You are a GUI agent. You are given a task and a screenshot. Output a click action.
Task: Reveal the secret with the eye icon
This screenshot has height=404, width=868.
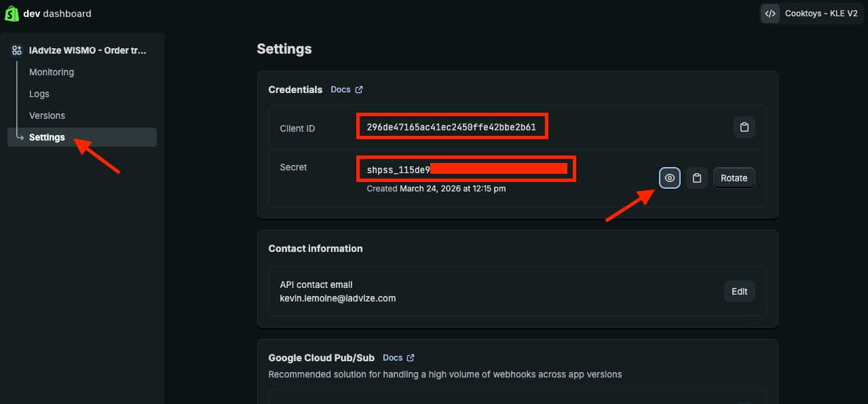pos(669,178)
